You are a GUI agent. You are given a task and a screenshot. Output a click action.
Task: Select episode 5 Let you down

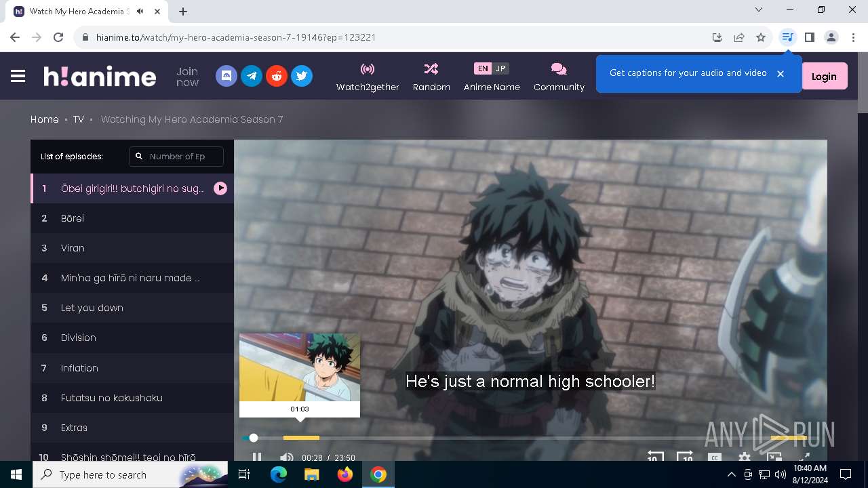(x=132, y=308)
